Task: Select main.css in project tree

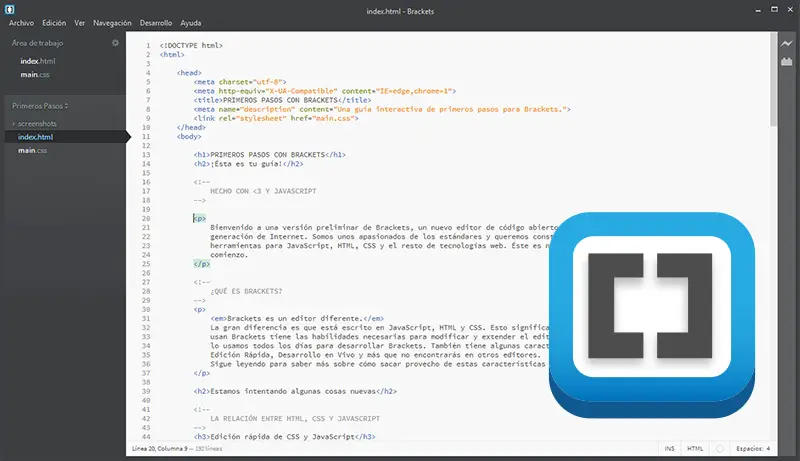Action: (33, 150)
